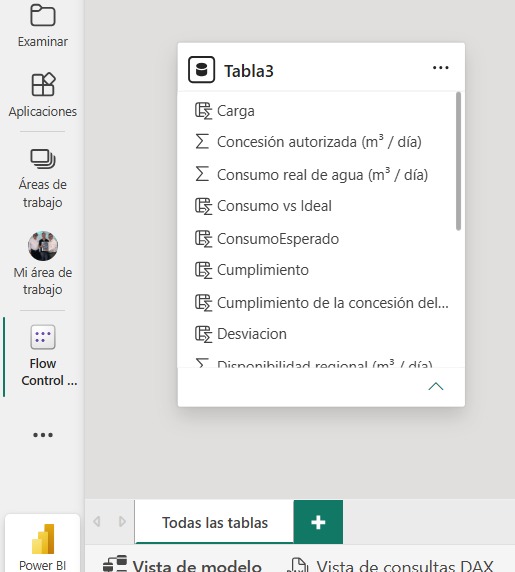Open the sidebar more options ellipsis
This screenshot has height=572, width=515.
(x=43, y=435)
